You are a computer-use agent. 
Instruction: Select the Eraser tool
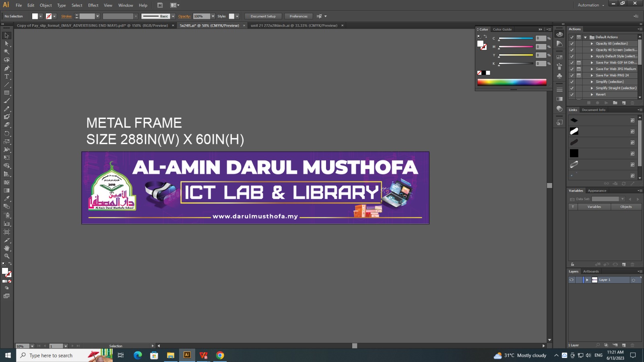pyautogui.click(x=6, y=125)
